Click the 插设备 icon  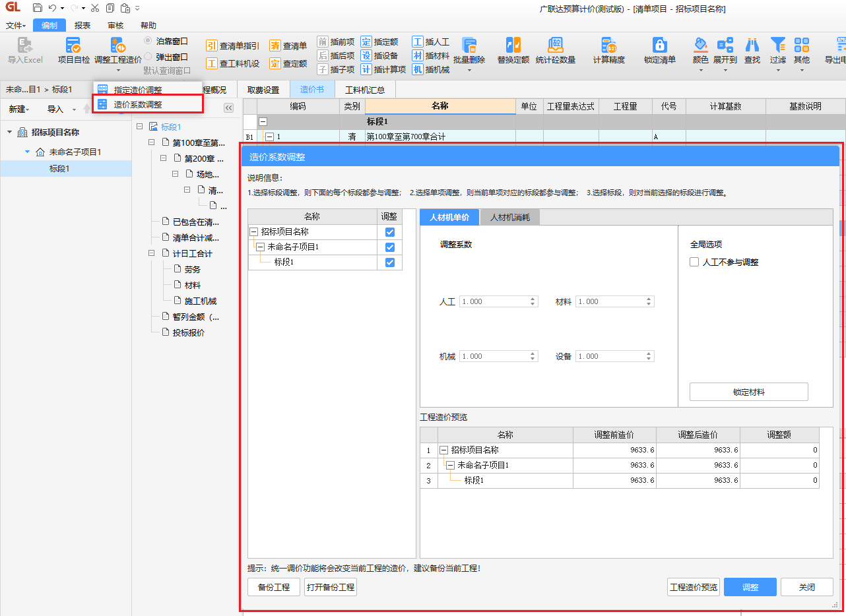[x=366, y=55]
